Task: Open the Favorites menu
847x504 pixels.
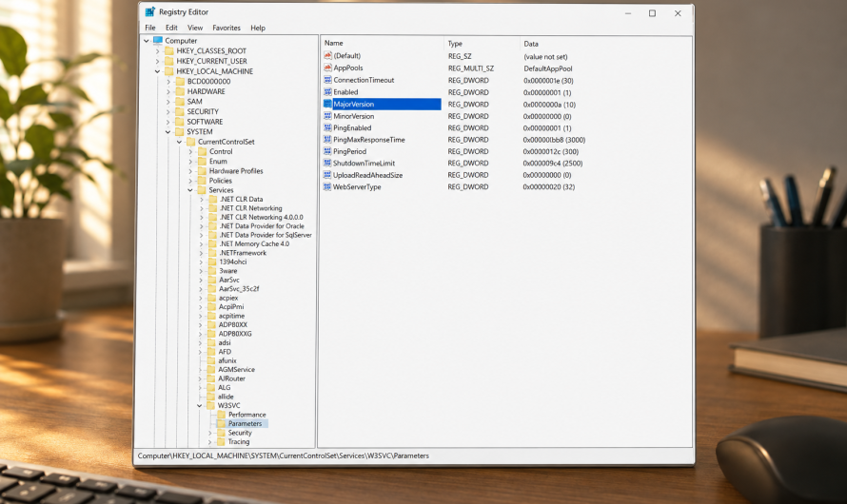Action: pyautogui.click(x=227, y=28)
